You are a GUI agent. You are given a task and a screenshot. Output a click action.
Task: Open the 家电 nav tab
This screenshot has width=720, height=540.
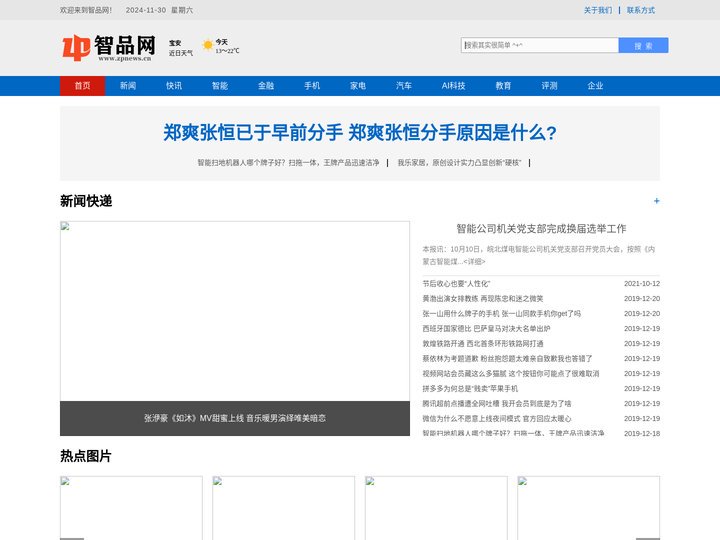(x=358, y=86)
